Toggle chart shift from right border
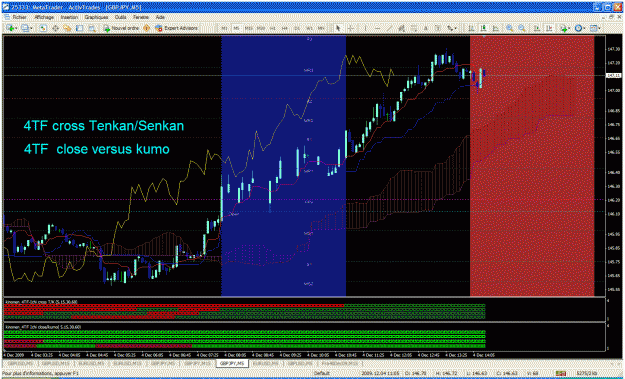This screenshot has height=379, width=625. 550,28
